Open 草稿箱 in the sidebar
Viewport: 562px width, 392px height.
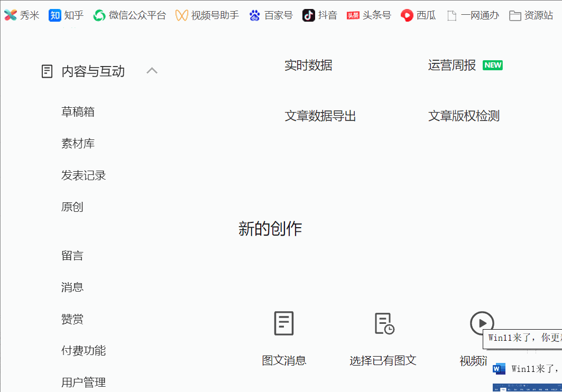pyautogui.click(x=78, y=112)
